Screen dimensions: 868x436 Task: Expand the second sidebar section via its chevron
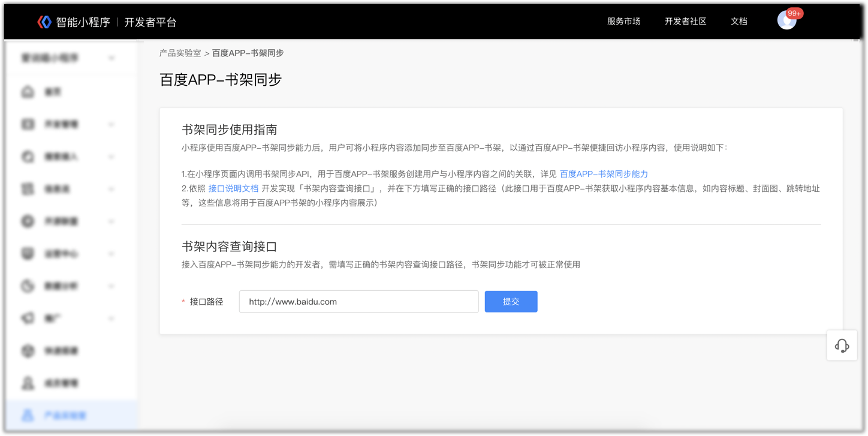point(111,124)
